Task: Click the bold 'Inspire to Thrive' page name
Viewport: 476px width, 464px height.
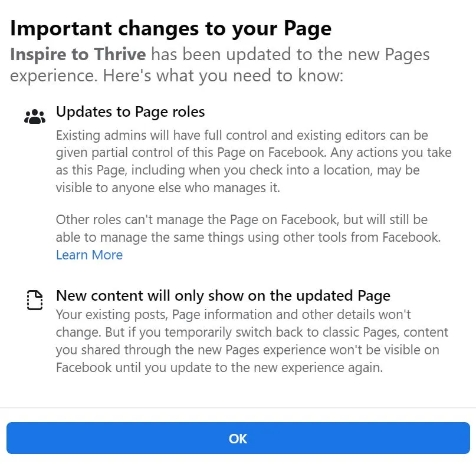Action: 78,54
